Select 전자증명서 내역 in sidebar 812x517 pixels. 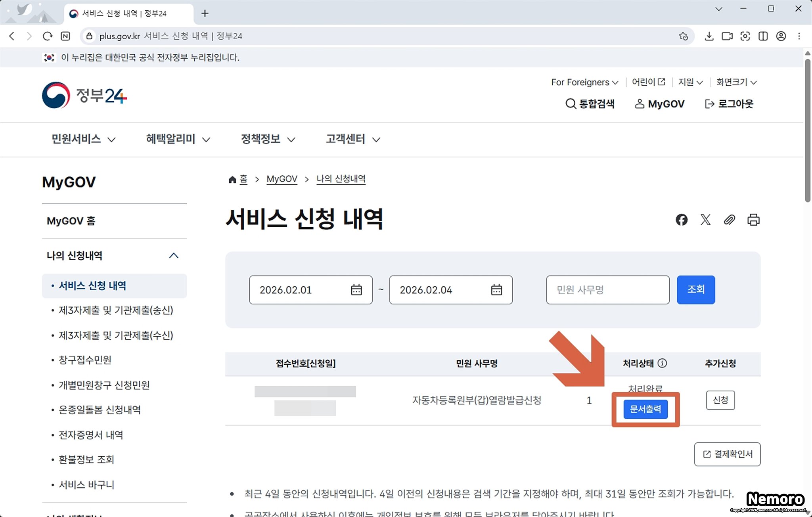tap(91, 435)
